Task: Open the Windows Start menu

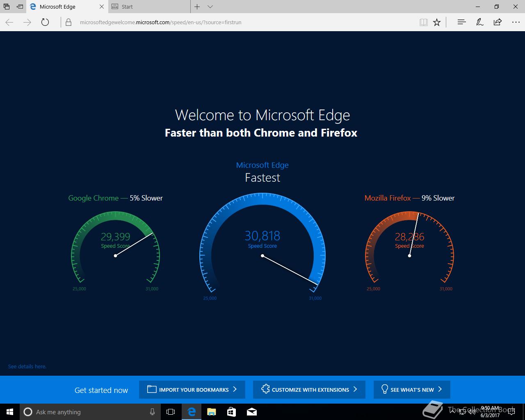Action: pos(10,412)
